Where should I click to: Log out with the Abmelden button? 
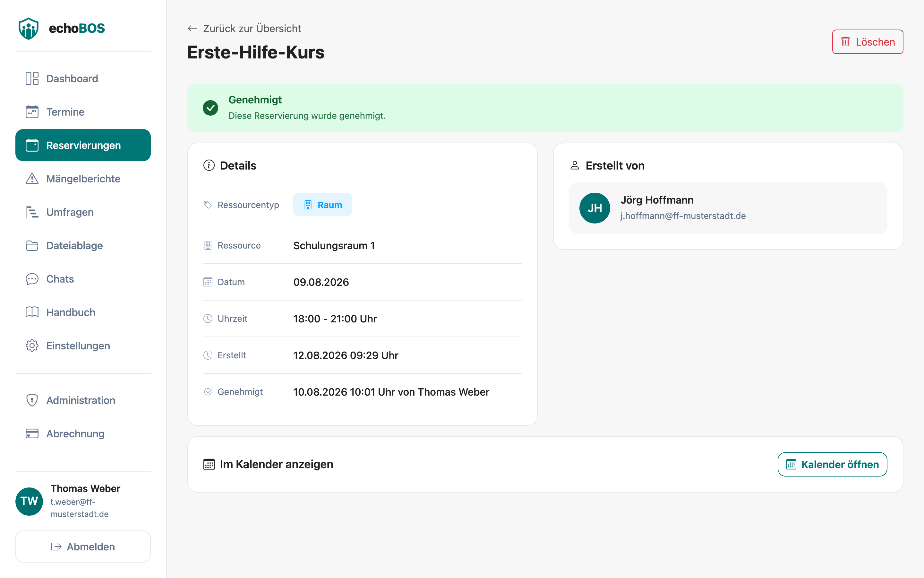(x=83, y=546)
